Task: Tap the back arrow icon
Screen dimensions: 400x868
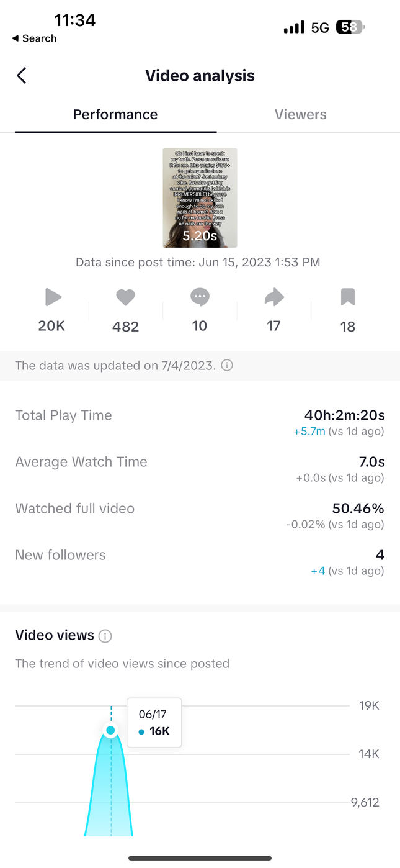Action: [22, 76]
